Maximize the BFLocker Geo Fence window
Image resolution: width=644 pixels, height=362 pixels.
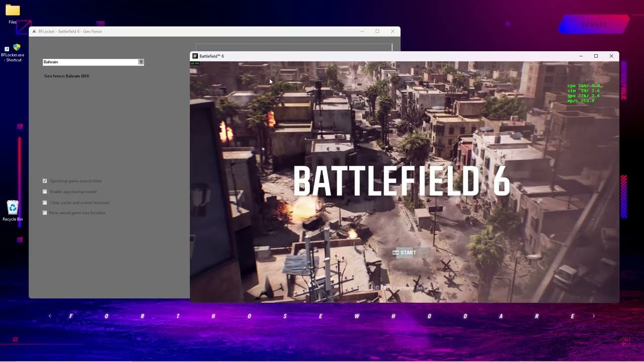click(x=377, y=31)
